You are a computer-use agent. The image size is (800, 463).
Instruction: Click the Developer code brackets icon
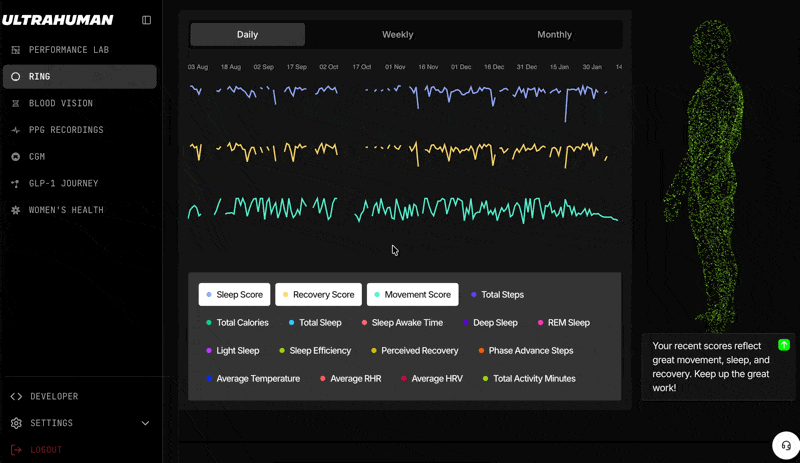tap(16, 397)
